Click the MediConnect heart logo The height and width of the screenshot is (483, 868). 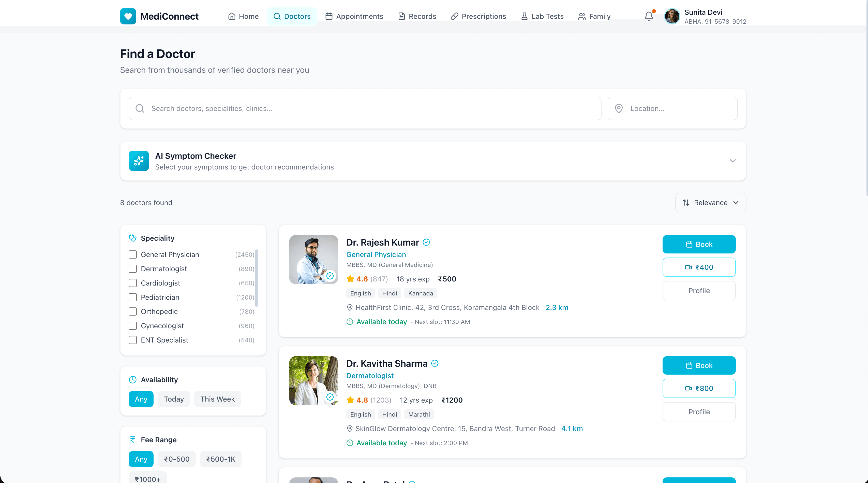[128, 16]
